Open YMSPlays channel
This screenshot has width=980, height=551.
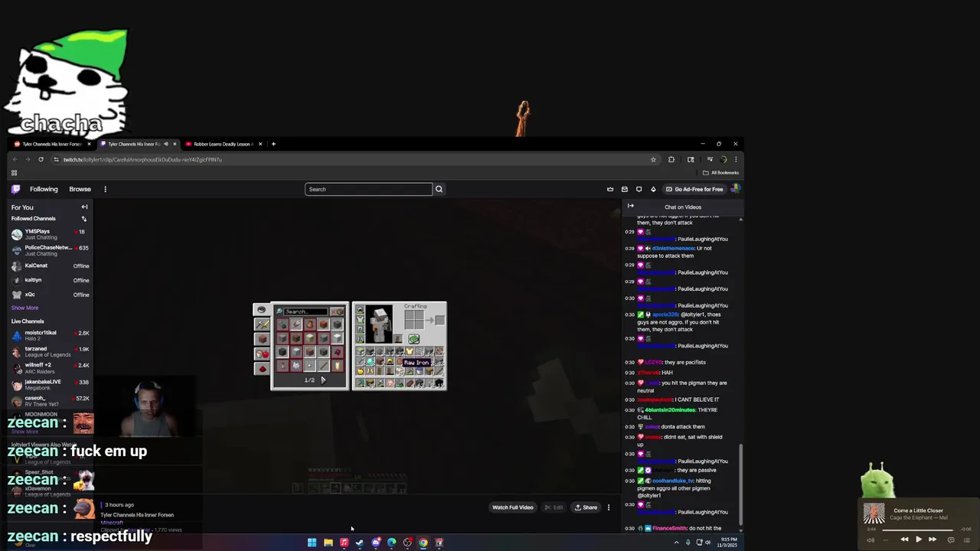pos(51,234)
